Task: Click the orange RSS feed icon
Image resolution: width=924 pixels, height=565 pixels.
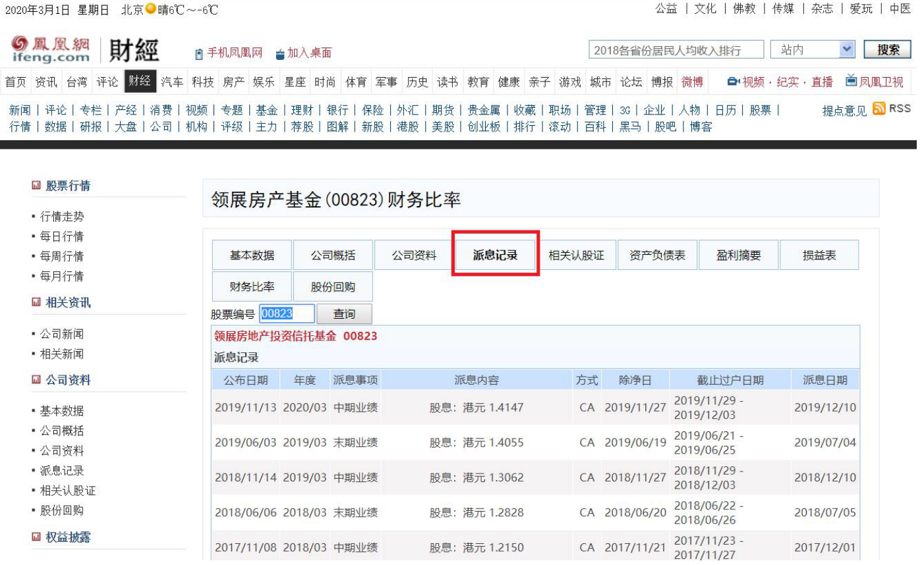Action: pos(879,108)
